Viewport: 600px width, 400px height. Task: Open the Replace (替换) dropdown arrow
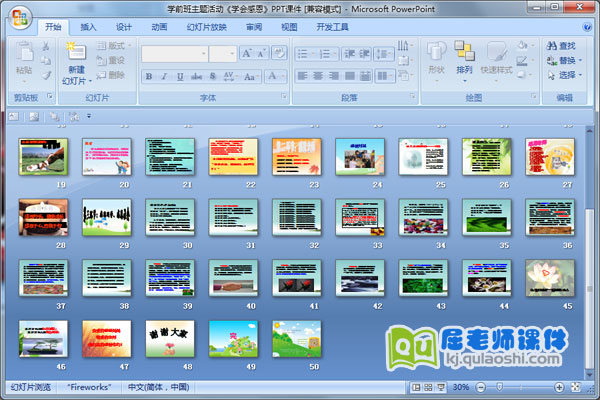[x=582, y=60]
